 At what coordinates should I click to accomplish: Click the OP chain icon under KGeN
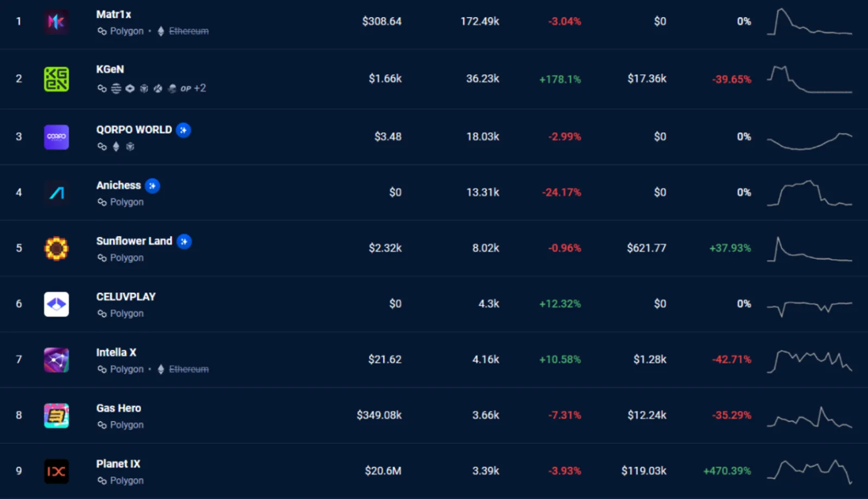(186, 88)
